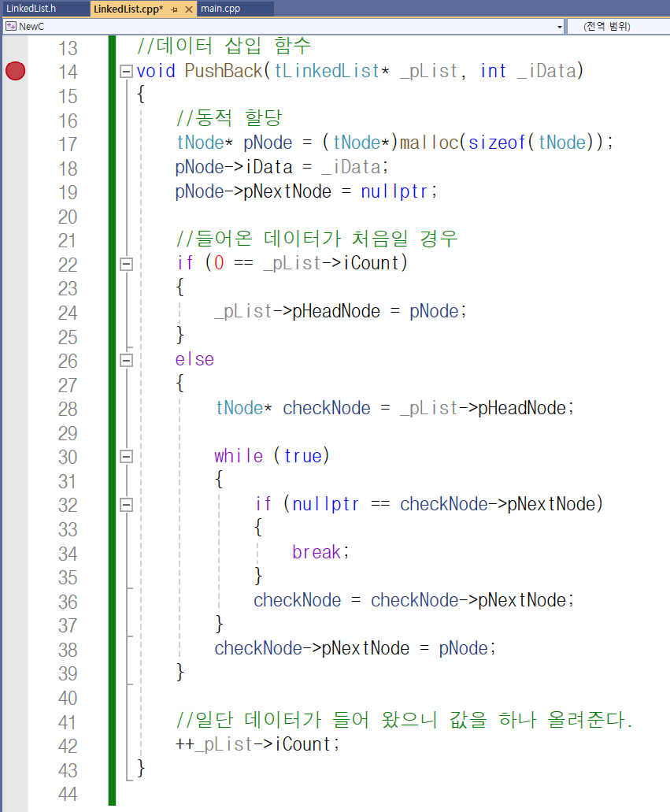Click line number 28
This screenshot has height=812, width=670.
click(68, 409)
